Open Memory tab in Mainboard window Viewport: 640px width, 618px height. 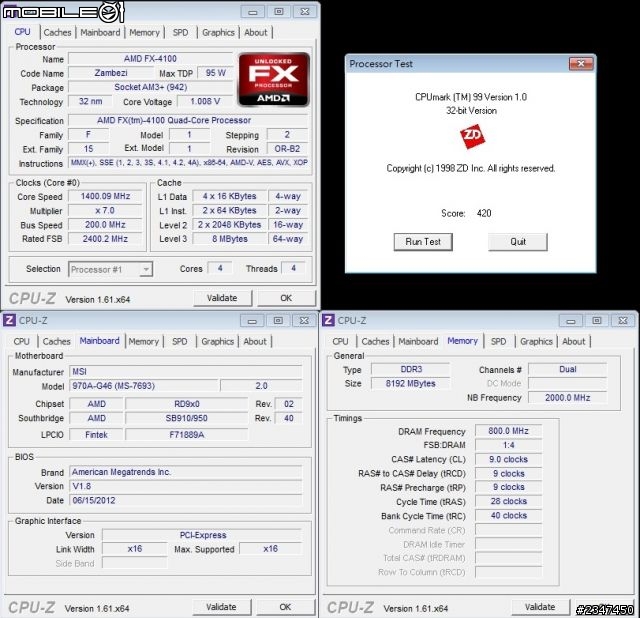[x=143, y=341]
